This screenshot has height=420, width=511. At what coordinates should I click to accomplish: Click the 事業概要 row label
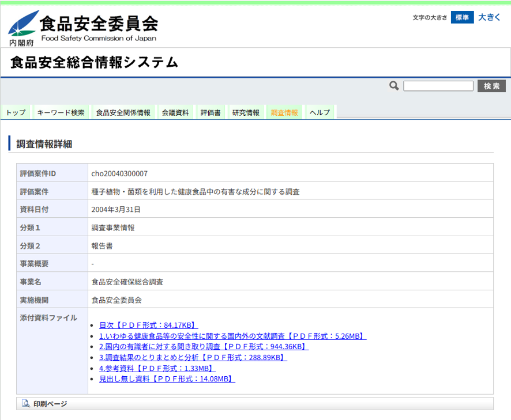click(34, 264)
